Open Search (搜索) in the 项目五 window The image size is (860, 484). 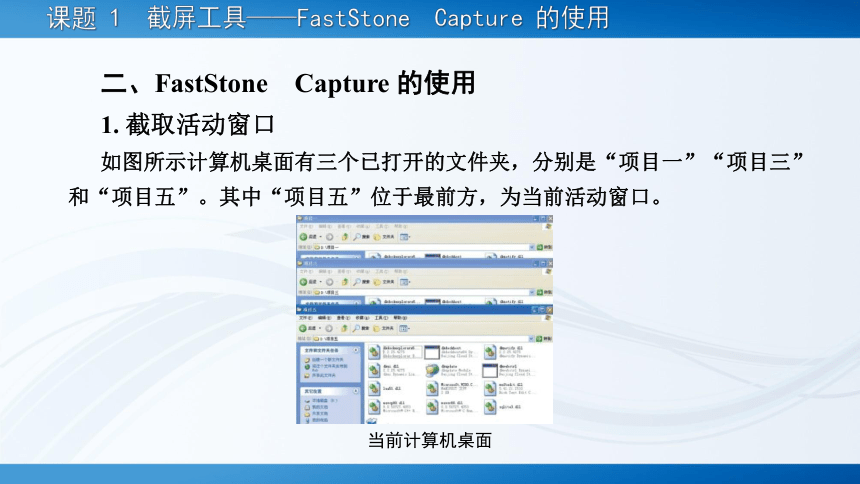tap(361, 328)
